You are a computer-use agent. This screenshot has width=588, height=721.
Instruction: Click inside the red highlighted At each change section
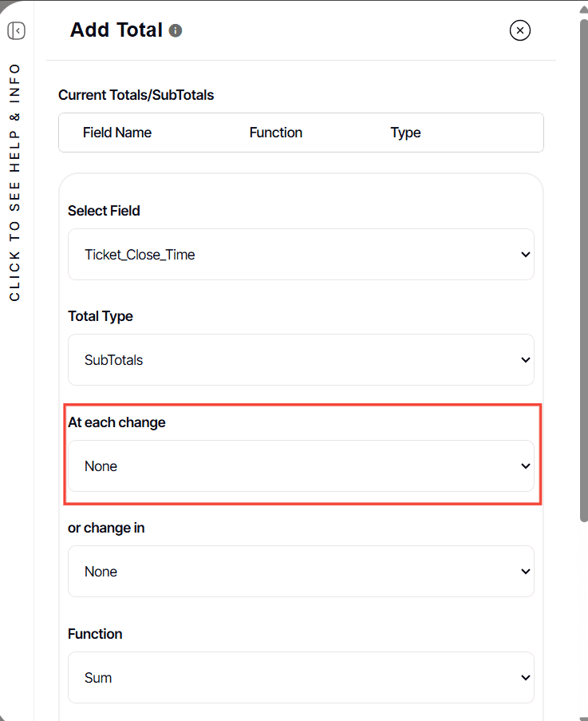pyautogui.click(x=301, y=453)
